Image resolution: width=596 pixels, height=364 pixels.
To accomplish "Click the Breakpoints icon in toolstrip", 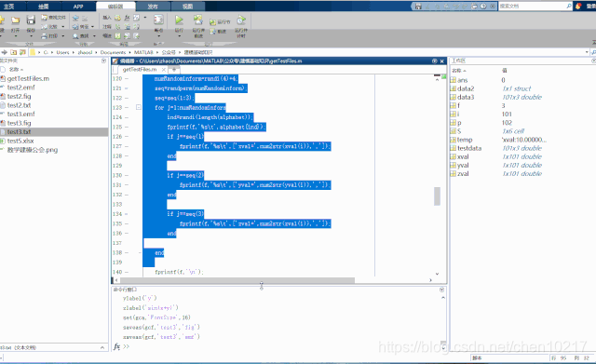I will (x=158, y=20).
